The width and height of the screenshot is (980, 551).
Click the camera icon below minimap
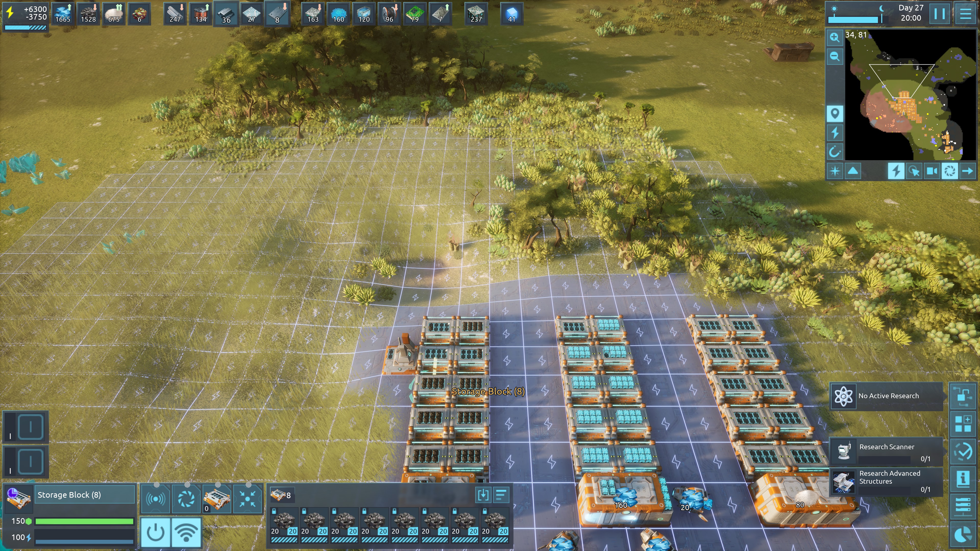932,171
